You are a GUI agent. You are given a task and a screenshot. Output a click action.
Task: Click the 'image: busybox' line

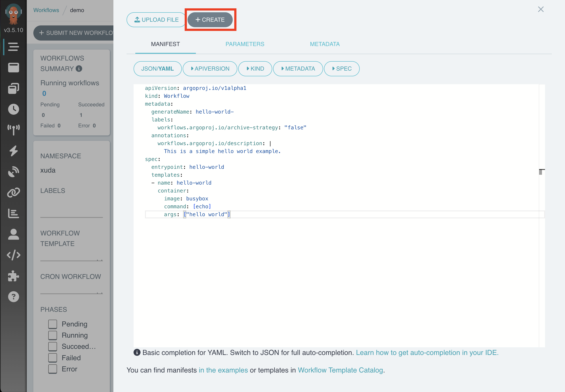[186, 199]
